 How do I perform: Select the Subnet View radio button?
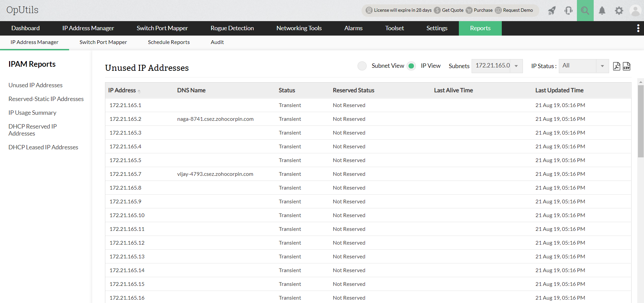click(x=362, y=66)
